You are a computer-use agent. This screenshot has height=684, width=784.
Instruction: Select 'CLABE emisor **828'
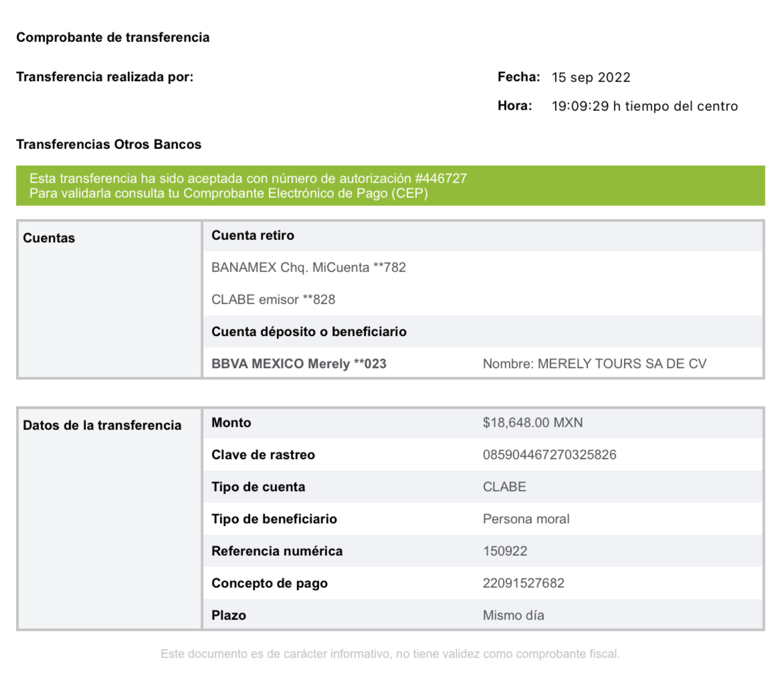coord(273,299)
